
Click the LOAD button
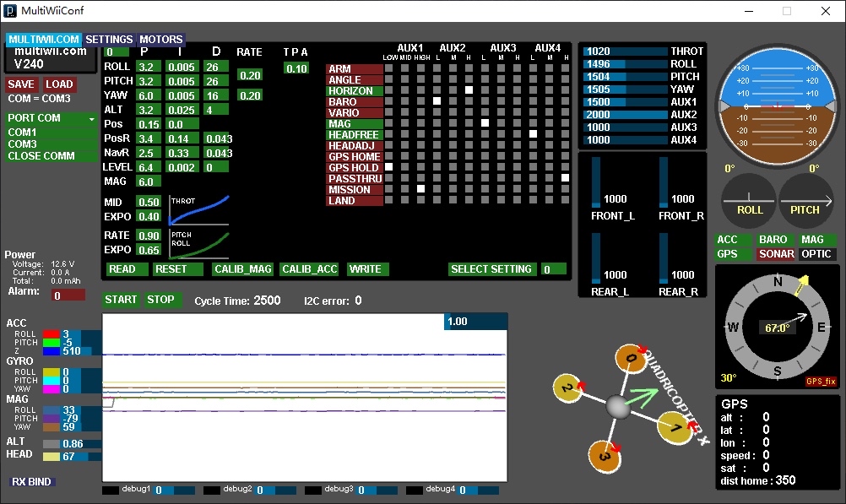[59, 84]
